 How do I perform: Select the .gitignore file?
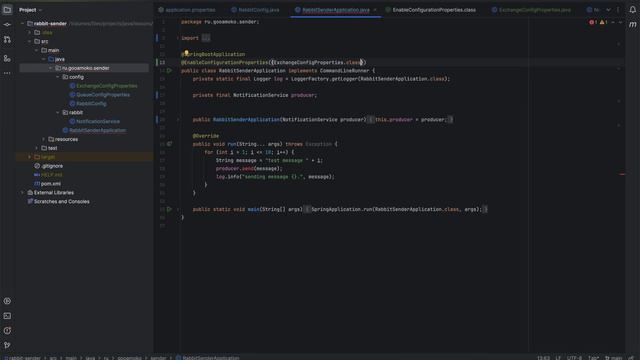pyautogui.click(x=52, y=166)
